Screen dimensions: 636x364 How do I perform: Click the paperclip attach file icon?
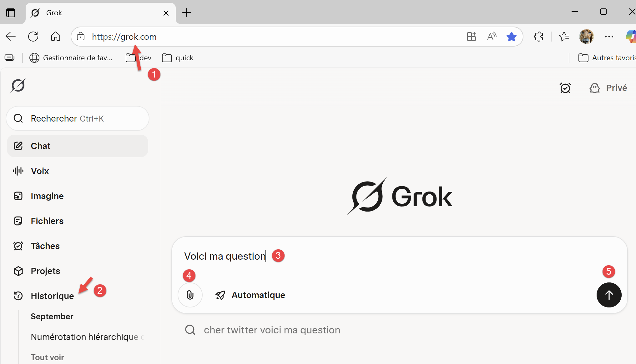coord(190,295)
